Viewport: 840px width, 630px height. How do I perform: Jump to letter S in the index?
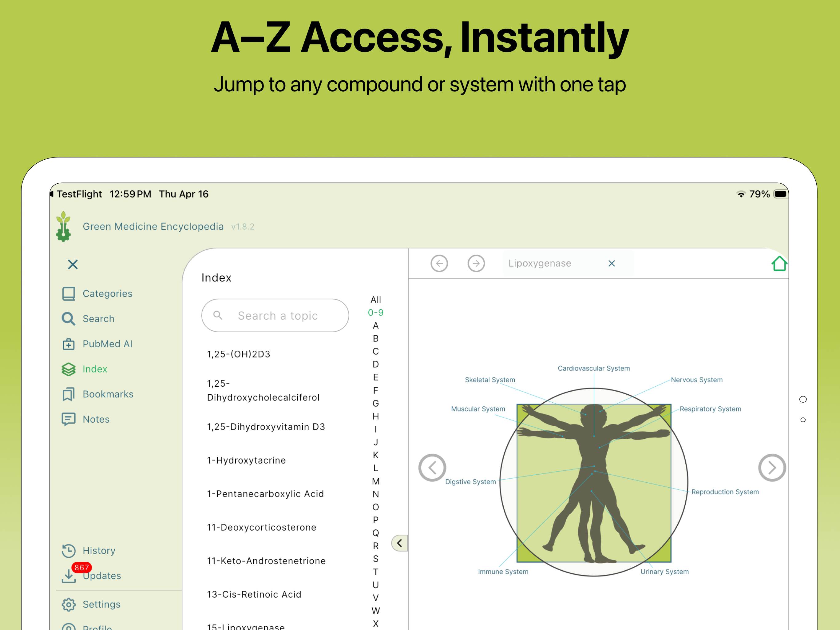375,559
